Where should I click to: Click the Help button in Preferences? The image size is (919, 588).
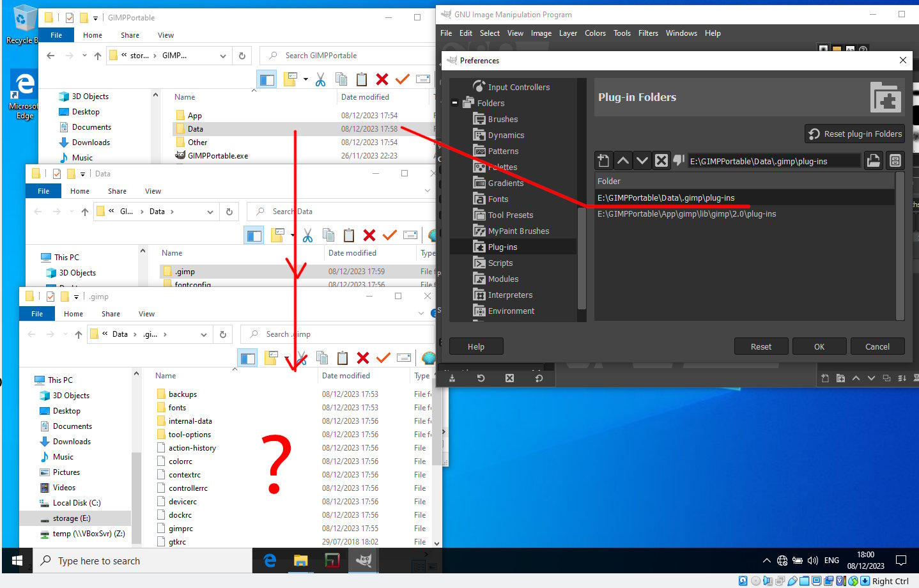[476, 346]
